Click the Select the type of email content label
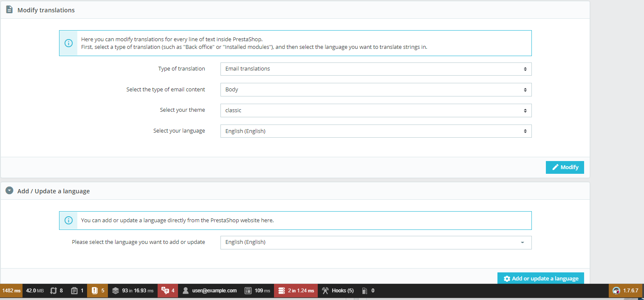 click(x=166, y=89)
